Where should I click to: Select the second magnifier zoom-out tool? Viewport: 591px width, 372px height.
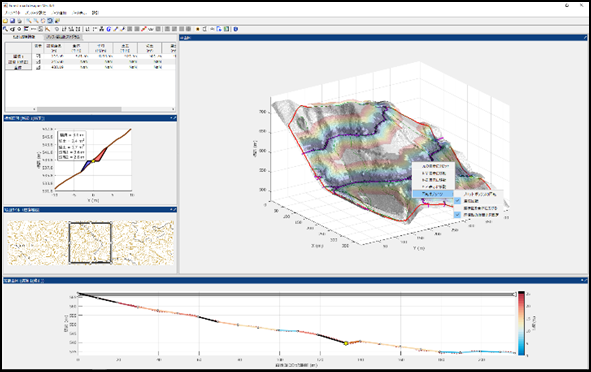point(36,21)
